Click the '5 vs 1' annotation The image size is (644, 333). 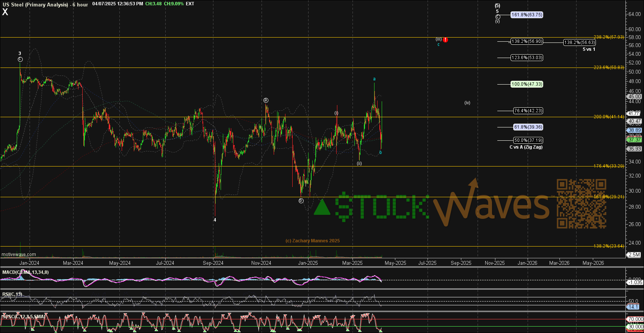click(589, 49)
